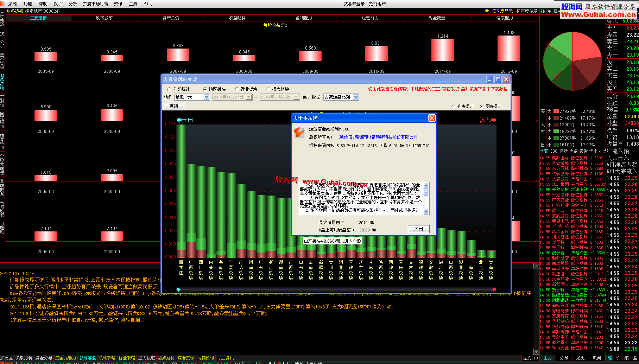Select the 分类统计 radio button
This screenshot has width=639, height=364.
pos(169,89)
